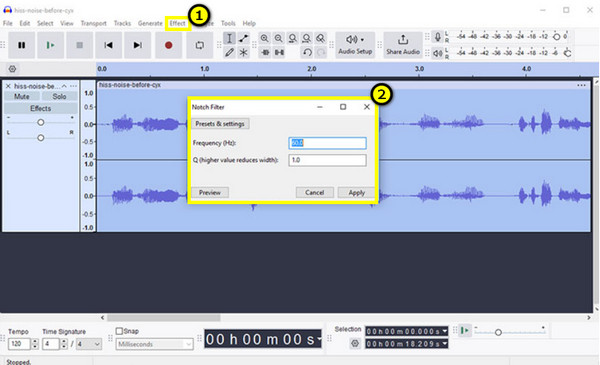Click the Undo arrow icon
This screenshot has width=600, height=365.
(307, 52)
